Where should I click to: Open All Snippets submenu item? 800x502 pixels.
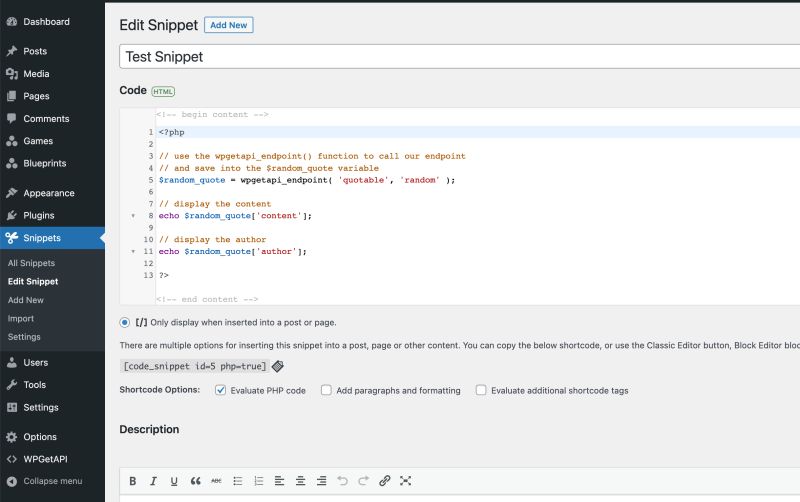[31, 263]
